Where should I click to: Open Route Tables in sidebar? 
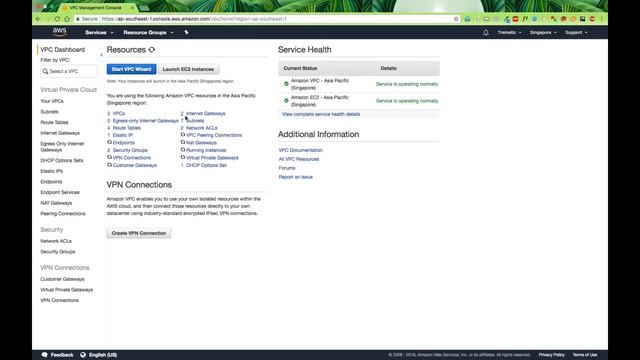(54, 122)
